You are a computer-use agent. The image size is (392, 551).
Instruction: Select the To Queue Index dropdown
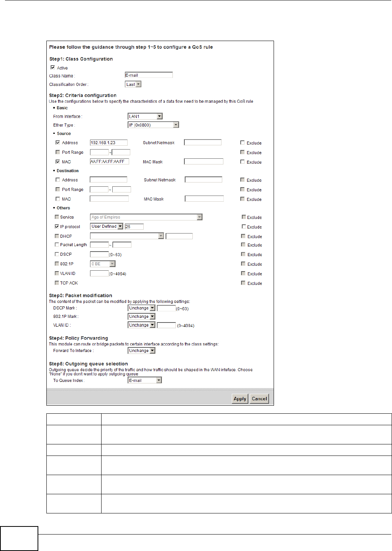[x=145, y=380]
